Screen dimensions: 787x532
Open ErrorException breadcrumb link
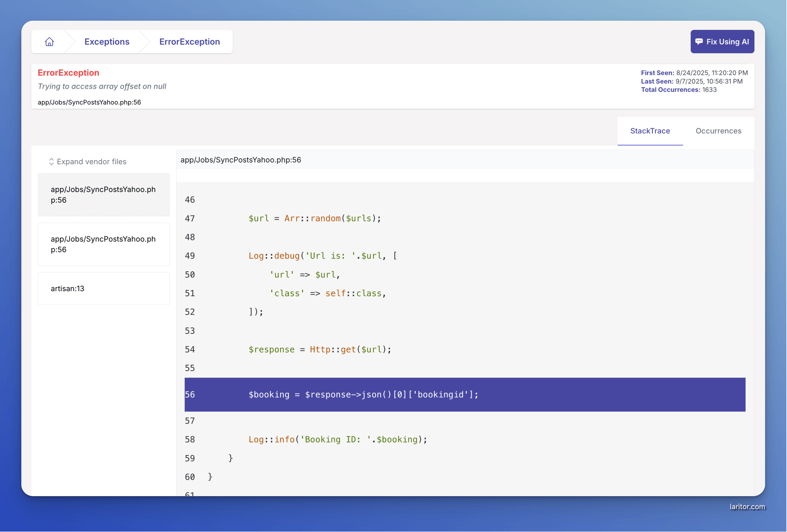[x=189, y=42]
